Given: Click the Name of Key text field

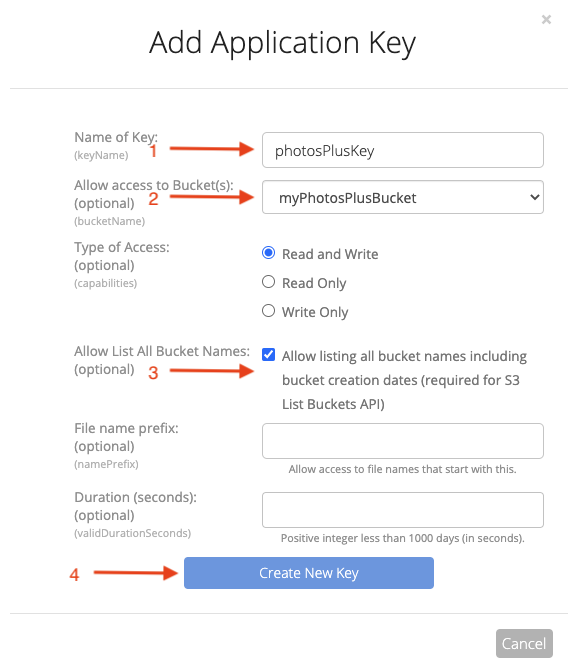Looking at the screenshot, I should pyautogui.click(x=403, y=150).
